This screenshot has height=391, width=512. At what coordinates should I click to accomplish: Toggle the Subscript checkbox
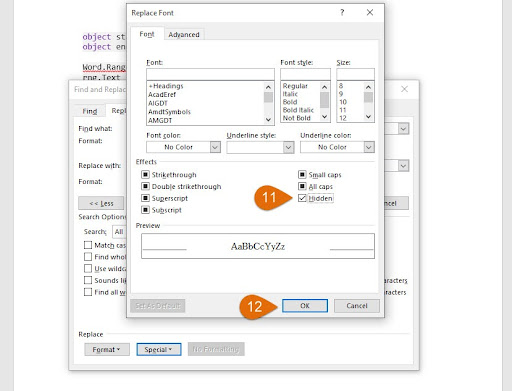click(x=145, y=210)
